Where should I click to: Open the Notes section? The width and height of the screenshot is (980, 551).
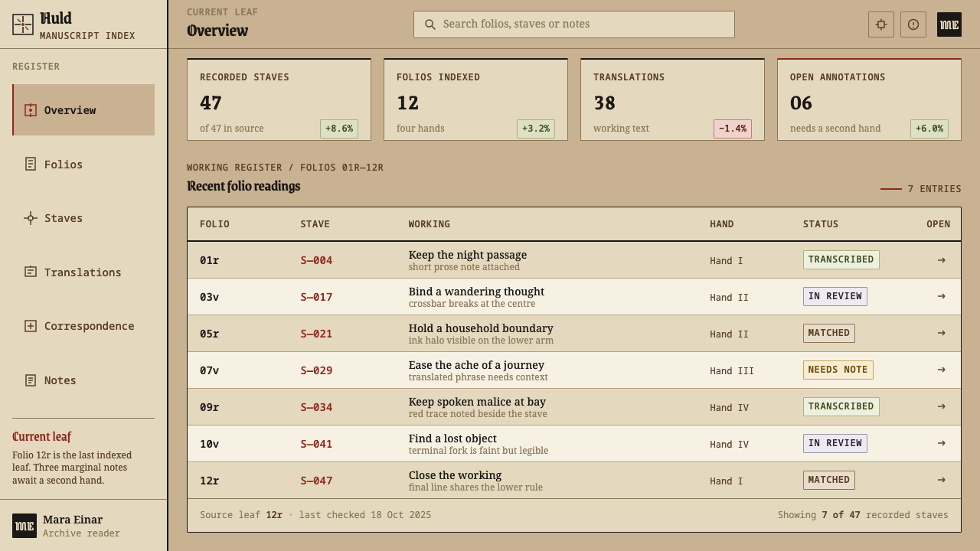83,380
